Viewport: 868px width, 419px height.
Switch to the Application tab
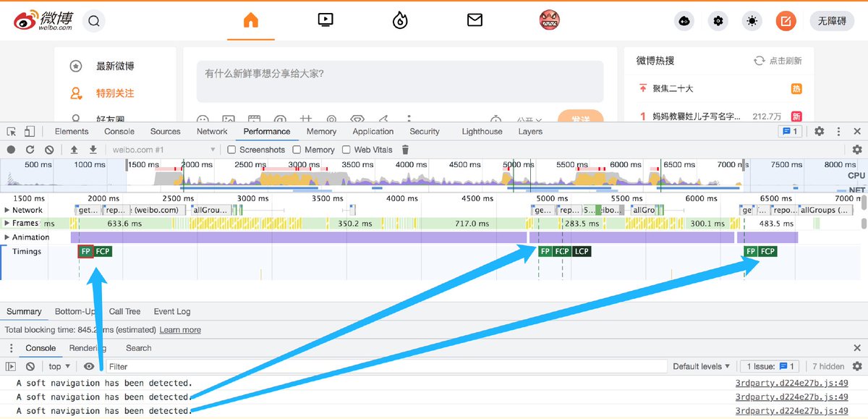click(x=373, y=132)
